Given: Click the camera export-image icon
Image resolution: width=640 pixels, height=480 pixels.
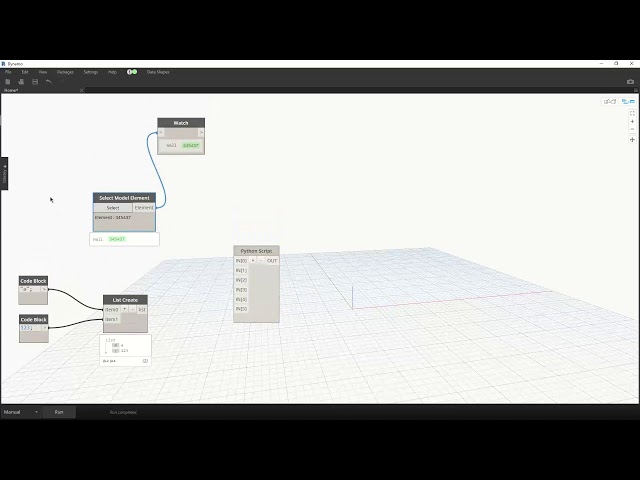Looking at the screenshot, I should coord(630,82).
